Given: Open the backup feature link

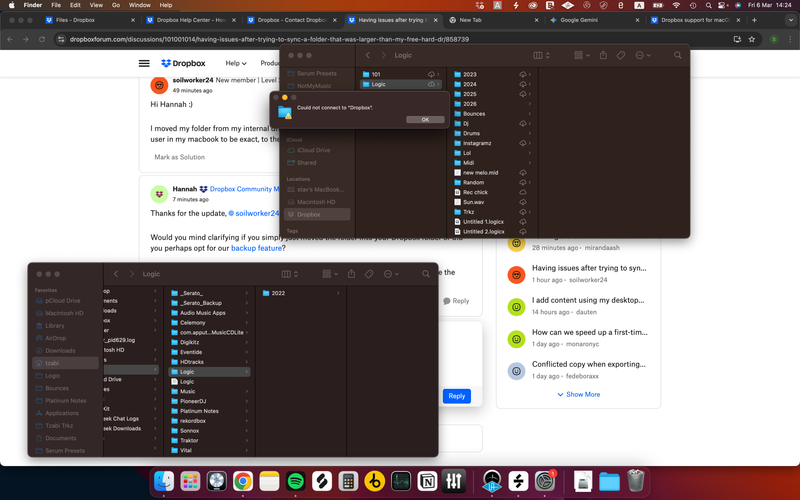Looking at the screenshot, I should pos(258,247).
